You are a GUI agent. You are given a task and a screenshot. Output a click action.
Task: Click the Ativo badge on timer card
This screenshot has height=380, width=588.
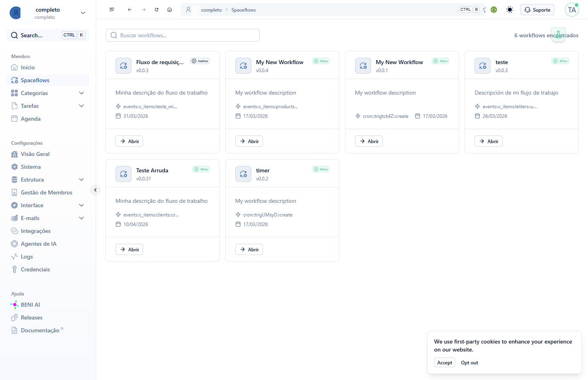[321, 169]
